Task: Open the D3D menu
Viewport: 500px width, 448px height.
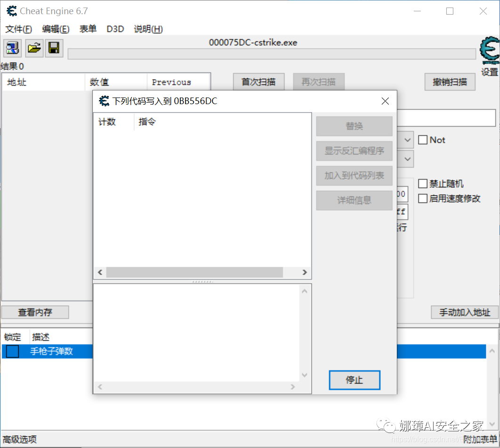Action: pos(115,29)
